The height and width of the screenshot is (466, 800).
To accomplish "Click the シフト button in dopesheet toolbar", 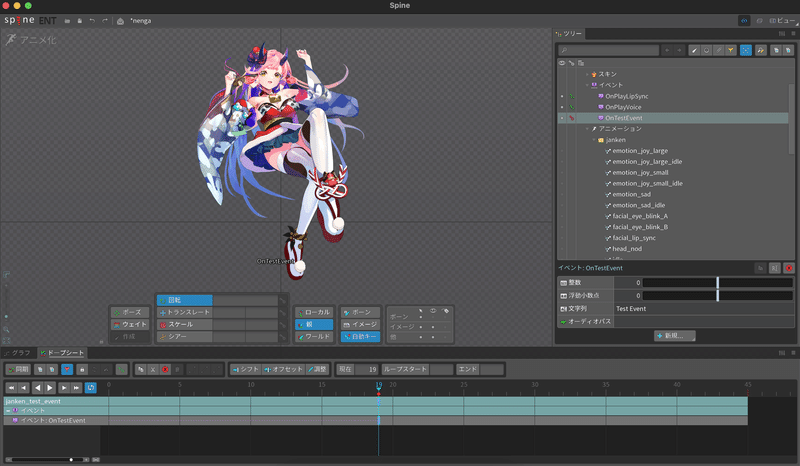I will tap(245, 370).
